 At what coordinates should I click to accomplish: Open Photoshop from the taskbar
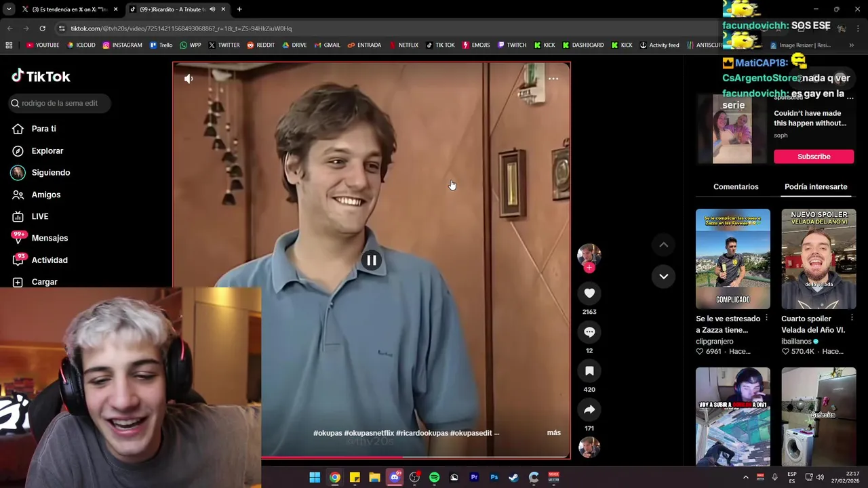click(494, 477)
